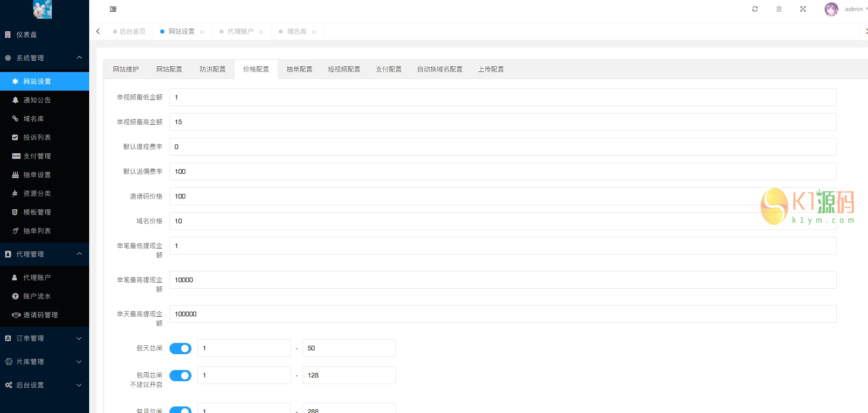Open the admin user dropdown
This screenshot has height=413, width=868.
tap(856, 9)
